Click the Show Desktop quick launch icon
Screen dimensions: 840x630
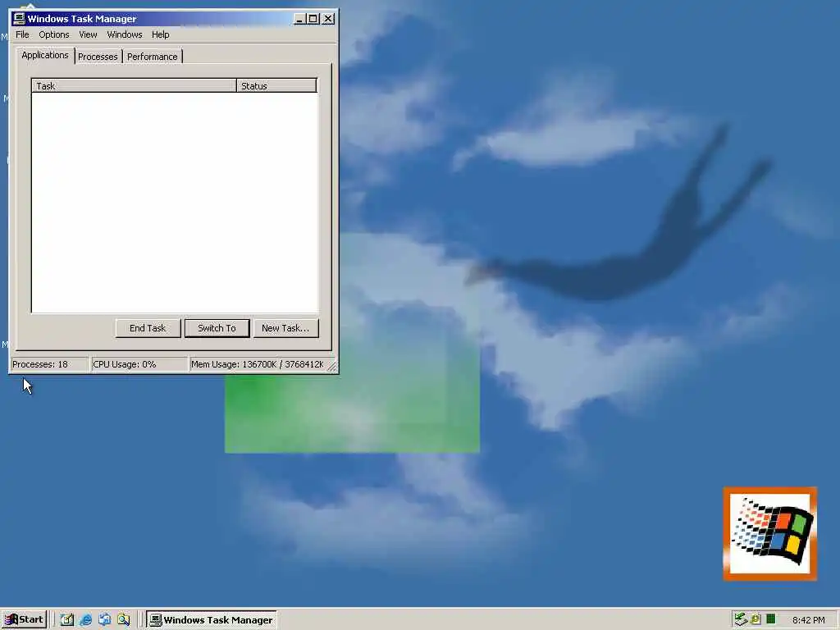point(67,620)
